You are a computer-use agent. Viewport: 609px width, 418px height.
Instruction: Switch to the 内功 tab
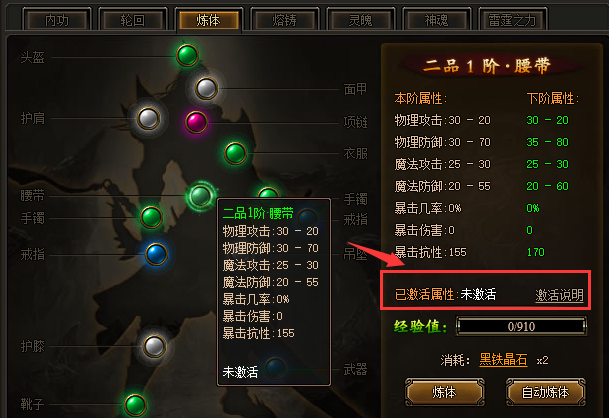click(x=57, y=20)
